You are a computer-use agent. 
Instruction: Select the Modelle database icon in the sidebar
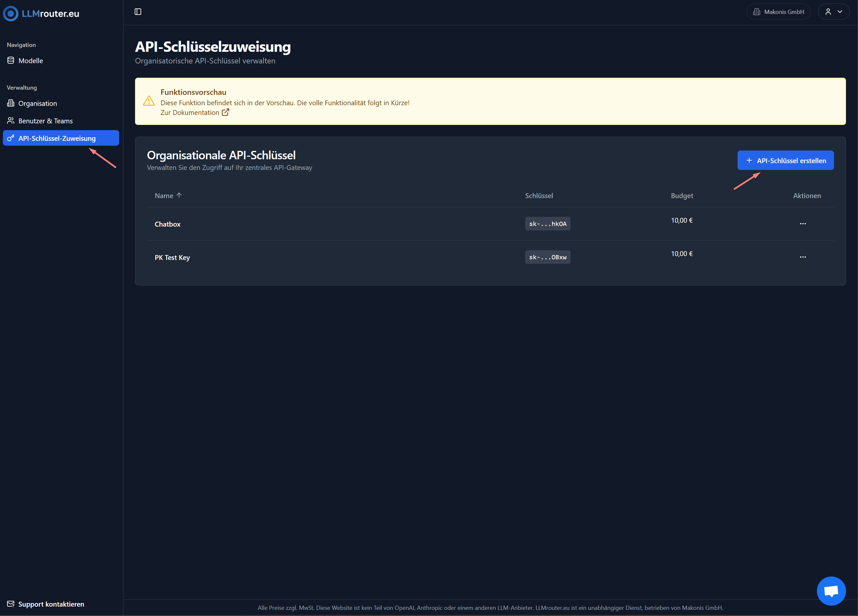10,60
